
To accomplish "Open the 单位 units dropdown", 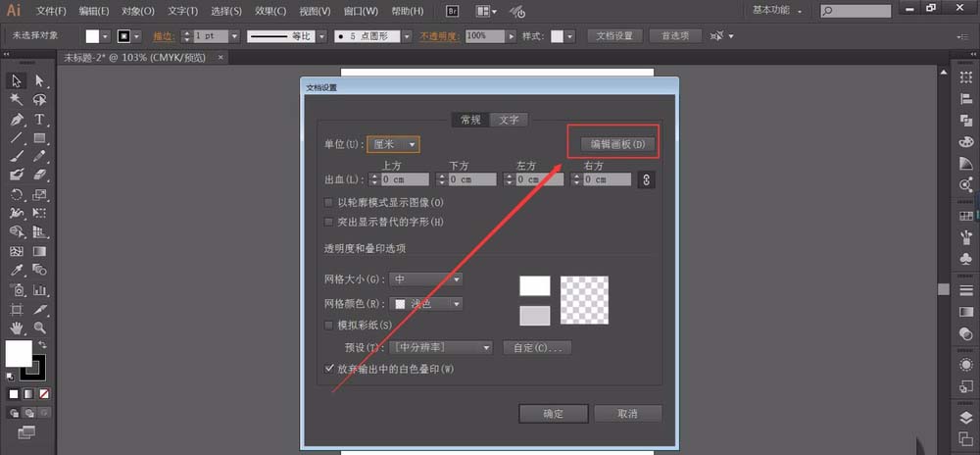I will pos(394,144).
